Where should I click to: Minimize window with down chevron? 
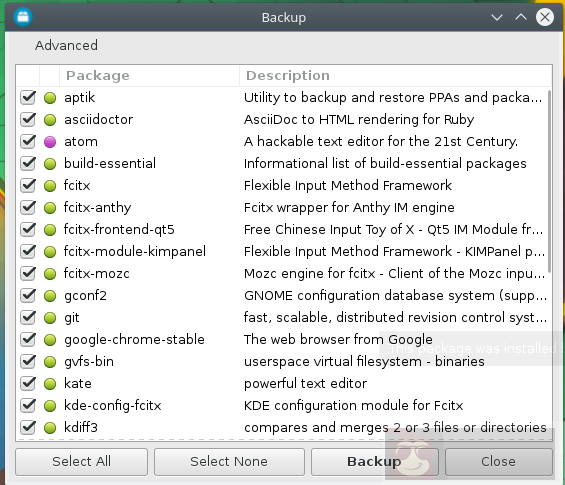[x=497, y=17]
